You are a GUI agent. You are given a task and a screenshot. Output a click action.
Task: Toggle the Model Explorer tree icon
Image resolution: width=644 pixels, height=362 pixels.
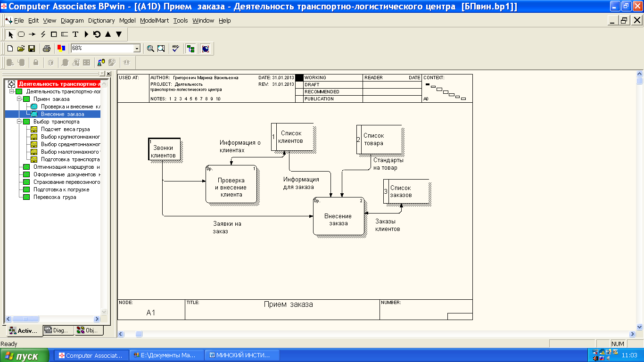pyautogui.click(x=191, y=49)
